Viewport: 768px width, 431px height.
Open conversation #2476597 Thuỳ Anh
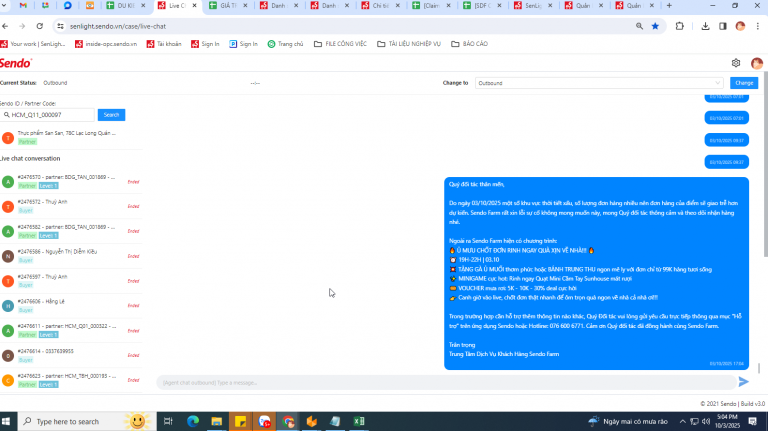tap(72, 281)
